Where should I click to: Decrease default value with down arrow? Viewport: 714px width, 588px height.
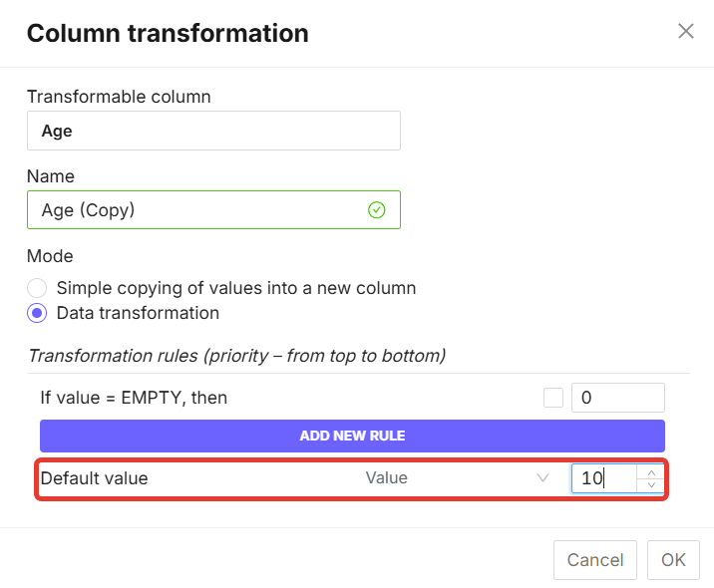pos(651,485)
